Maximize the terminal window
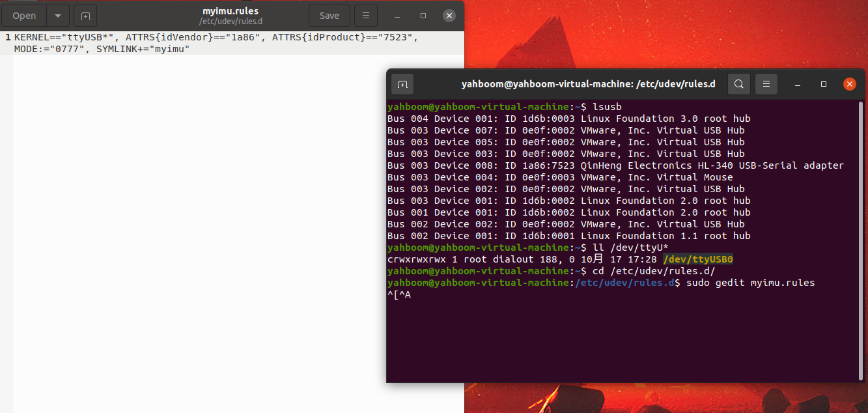Viewport: 868px width, 413px height. click(x=824, y=84)
